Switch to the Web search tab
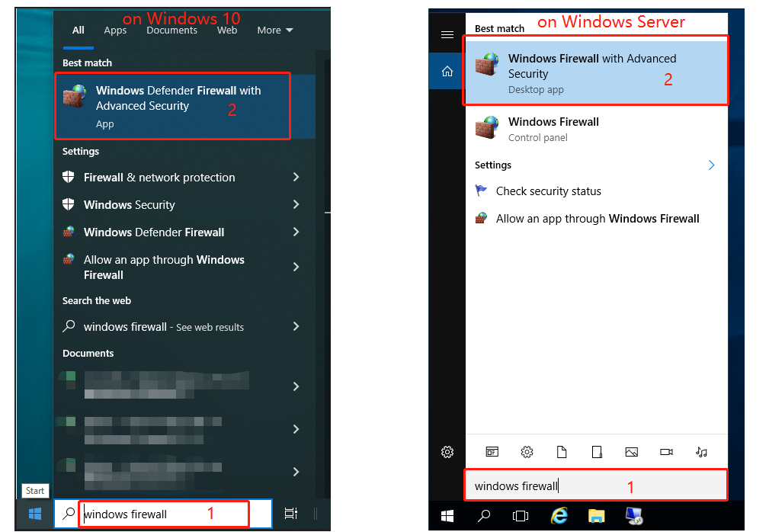Image resolution: width=769 pixels, height=532 pixels. [227, 30]
